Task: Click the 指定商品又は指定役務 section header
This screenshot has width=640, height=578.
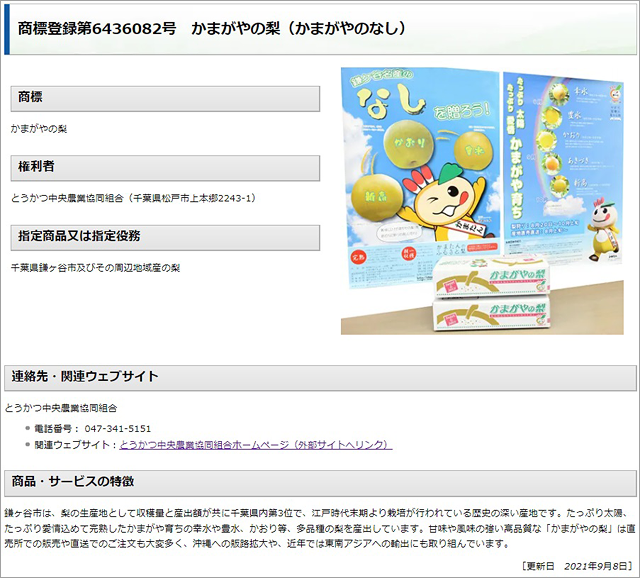Action: point(165,238)
